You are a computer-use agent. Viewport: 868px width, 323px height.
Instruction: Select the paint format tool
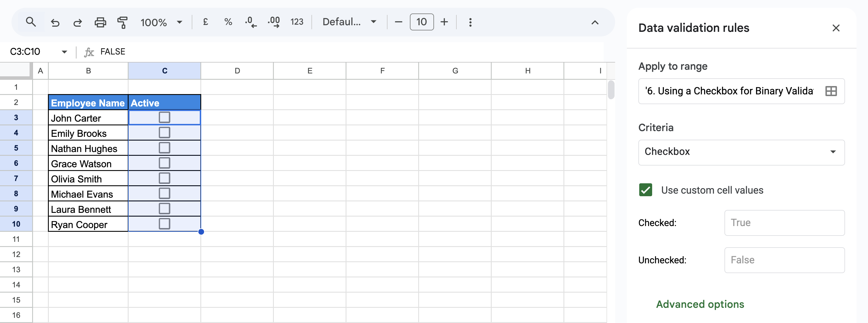(x=122, y=23)
